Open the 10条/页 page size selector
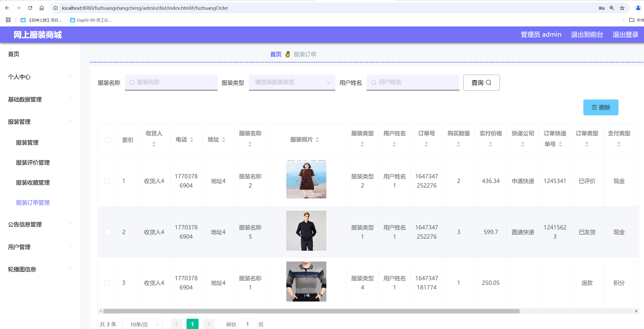Image resolution: width=644 pixels, height=329 pixels. pos(142,324)
